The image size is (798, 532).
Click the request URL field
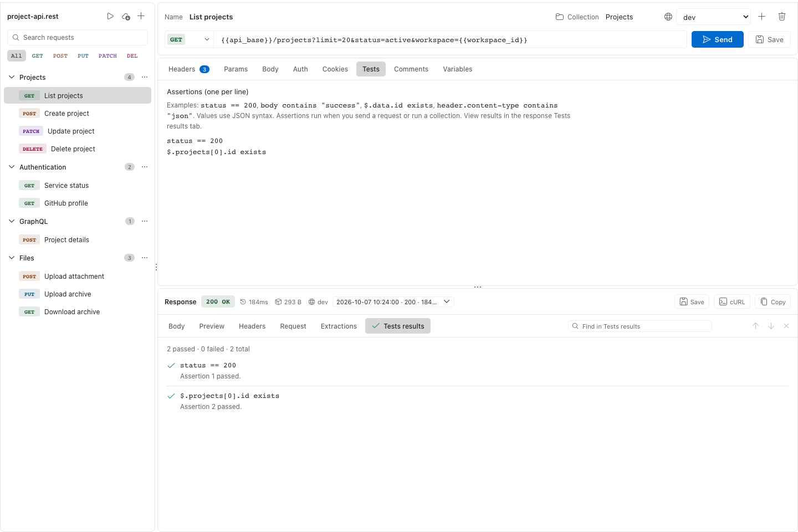tap(450, 39)
